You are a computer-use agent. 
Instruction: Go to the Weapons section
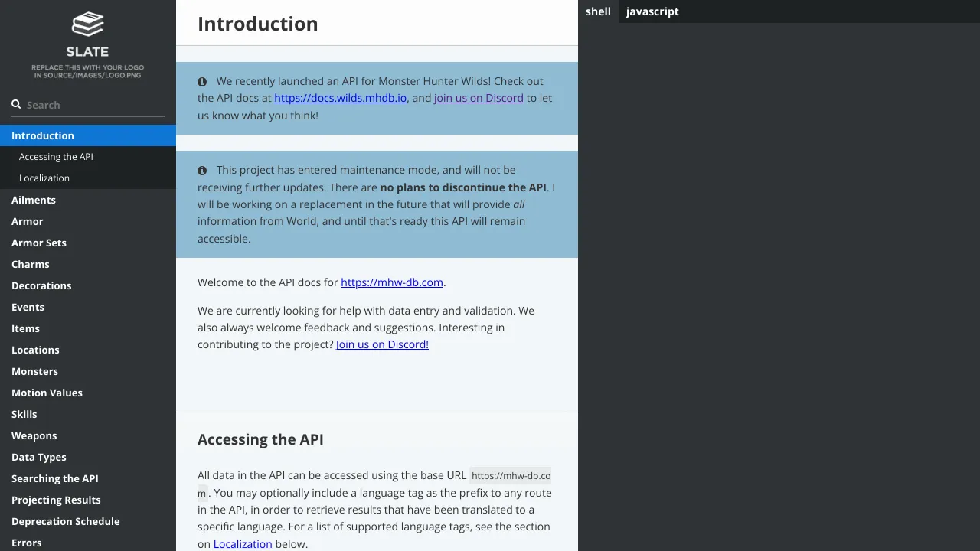click(88, 435)
